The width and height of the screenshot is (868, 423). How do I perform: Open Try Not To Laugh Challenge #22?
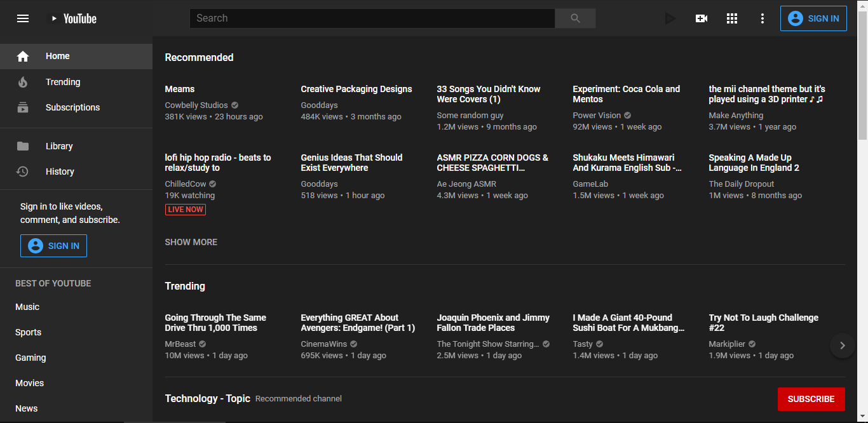[764, 323]
